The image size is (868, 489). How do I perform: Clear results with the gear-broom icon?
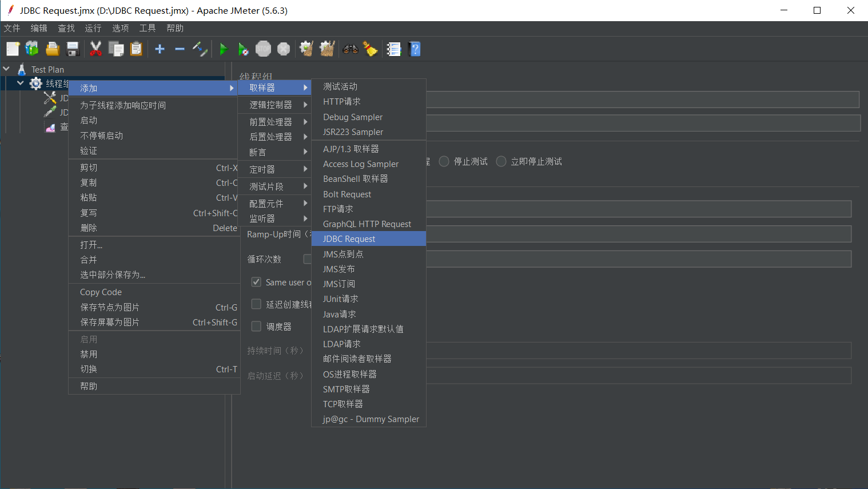click(306, 49)
